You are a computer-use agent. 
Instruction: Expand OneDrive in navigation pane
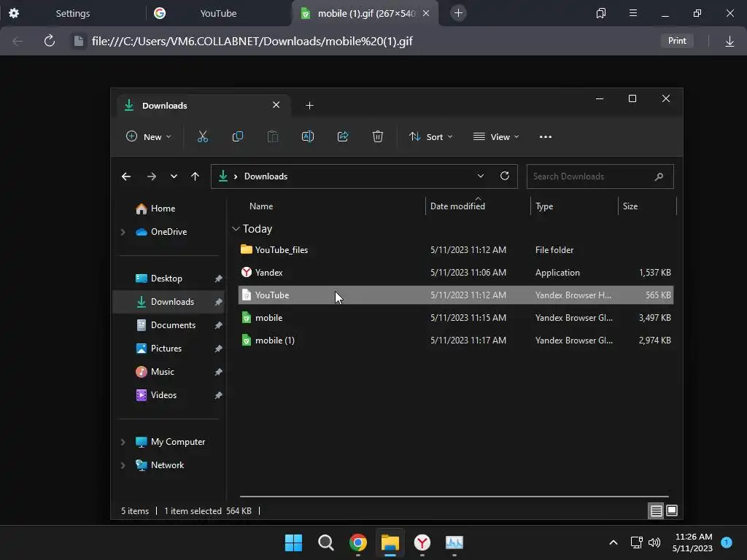point(123,232)
